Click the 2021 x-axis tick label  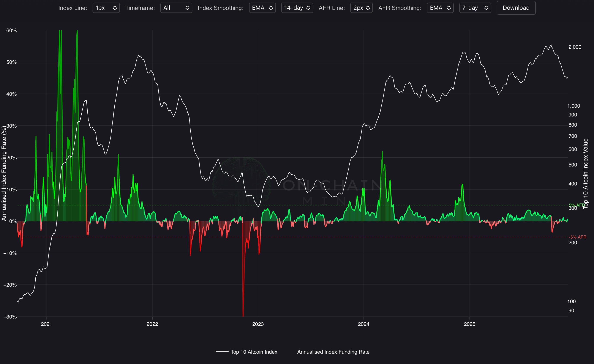[x=47, y=324]
